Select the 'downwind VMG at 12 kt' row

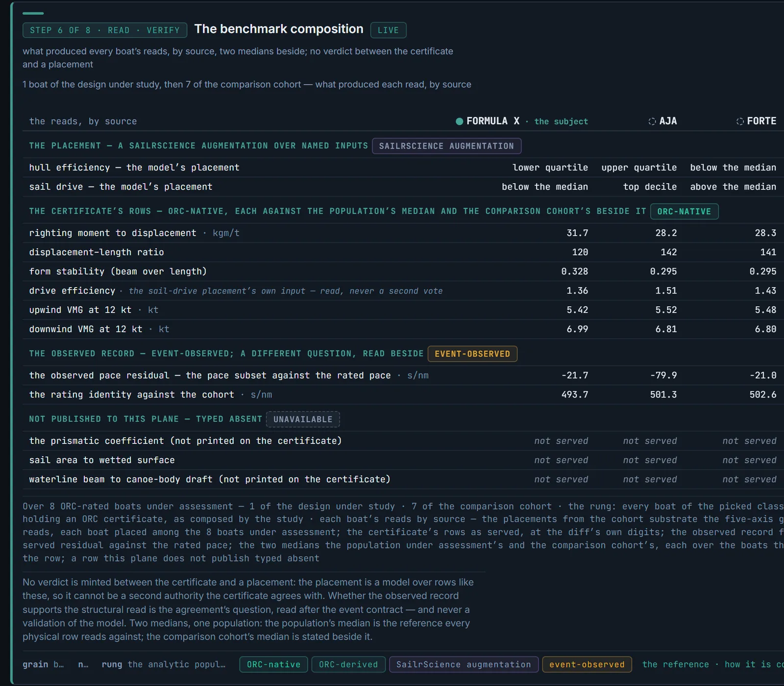(x=403, y=329)
